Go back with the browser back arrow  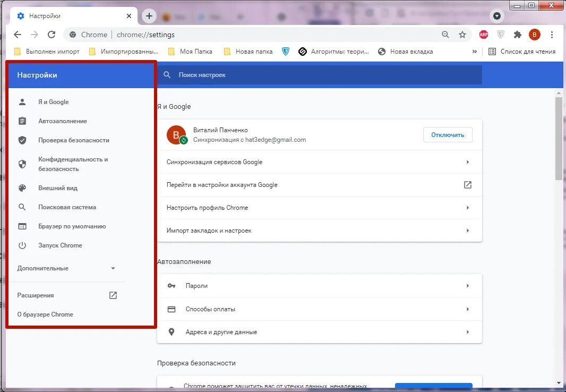coord(18,35)
